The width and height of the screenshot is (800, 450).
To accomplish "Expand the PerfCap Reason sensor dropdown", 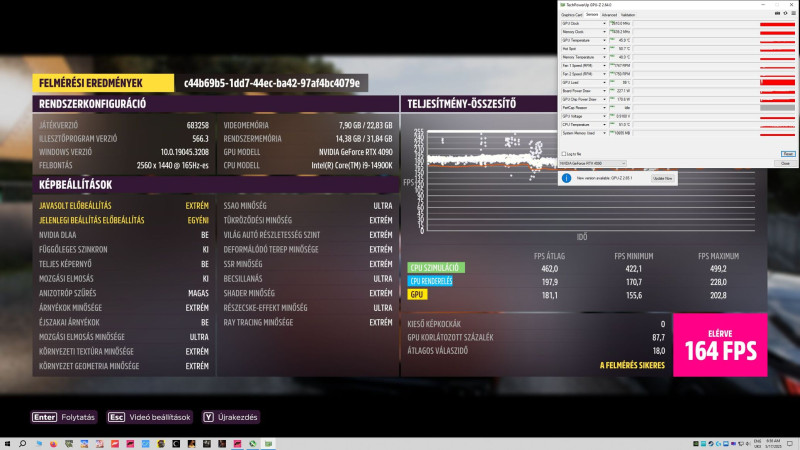I will (x=604, y=108).
